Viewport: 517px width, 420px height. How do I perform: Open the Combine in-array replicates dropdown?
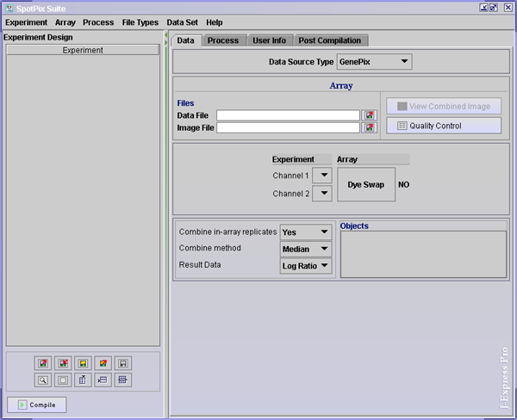pos(306,232)
